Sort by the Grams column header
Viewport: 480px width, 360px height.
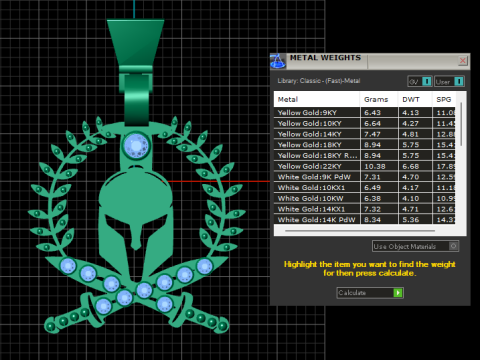click(x=379, y=99)
